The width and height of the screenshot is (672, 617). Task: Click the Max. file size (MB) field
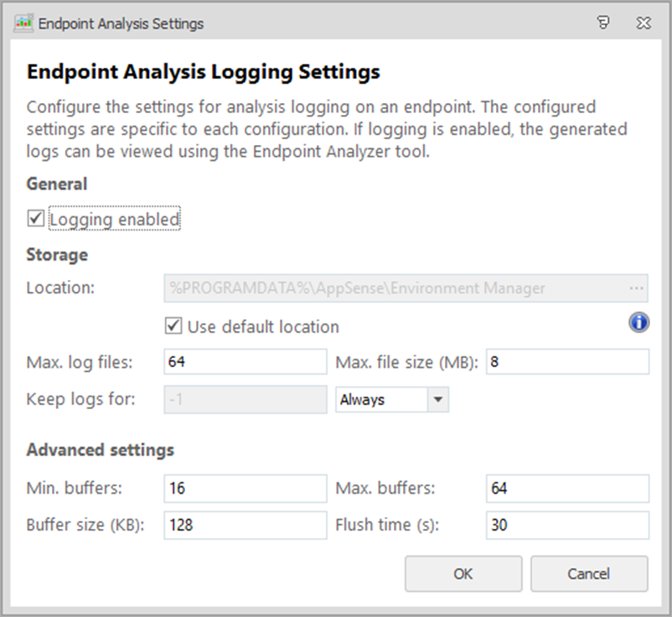point(566,362)
